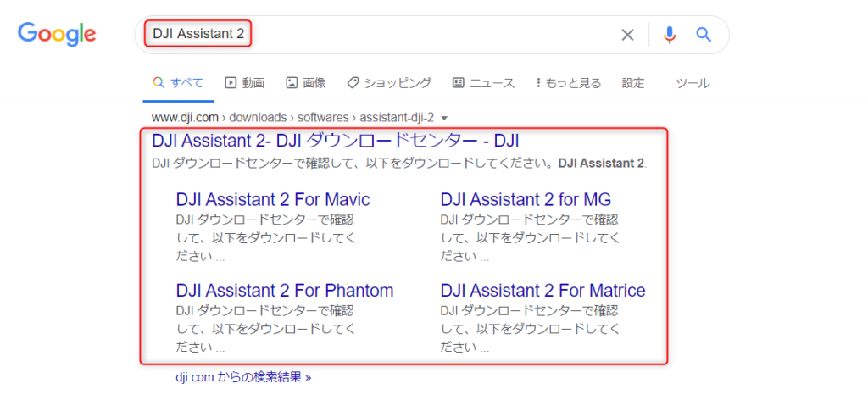Click the blue magnifier search button
This screenshot has height=406, width=868.
point(703,35)
